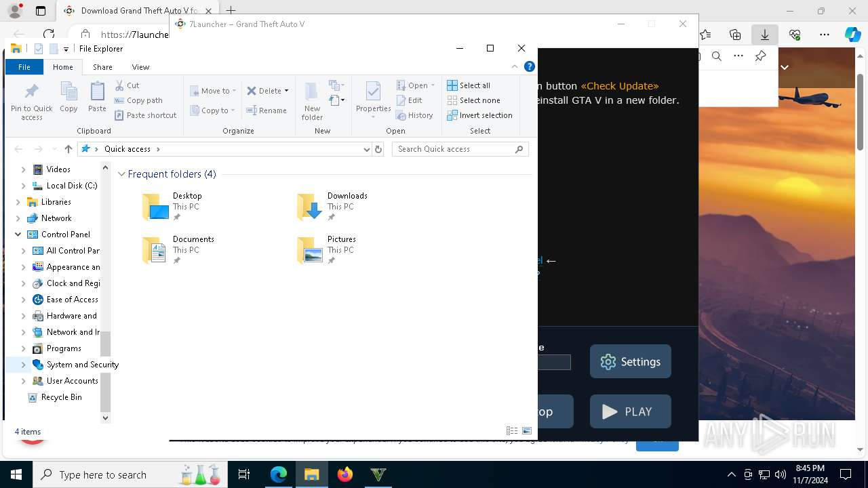Click the refresh button beside address bar
Viewport: 868px width, 488px height.
[x=378, y=149]
